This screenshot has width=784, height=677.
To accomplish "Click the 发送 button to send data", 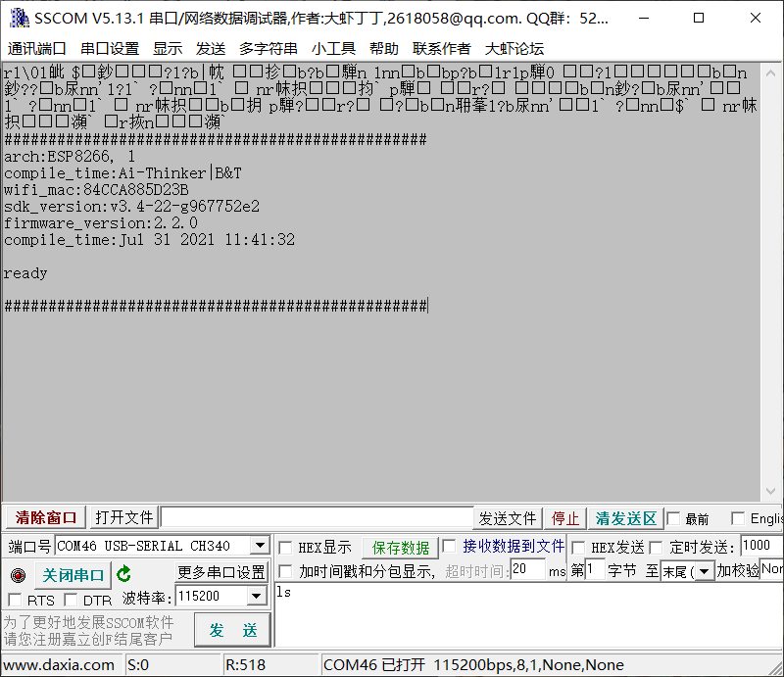I will pos(232,630).
